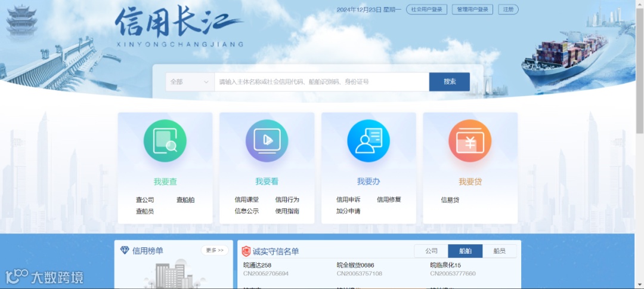Click the 诚实守信名单 heading text
The height and width of the screenshot is (289, 644).
tap(276, 251)
